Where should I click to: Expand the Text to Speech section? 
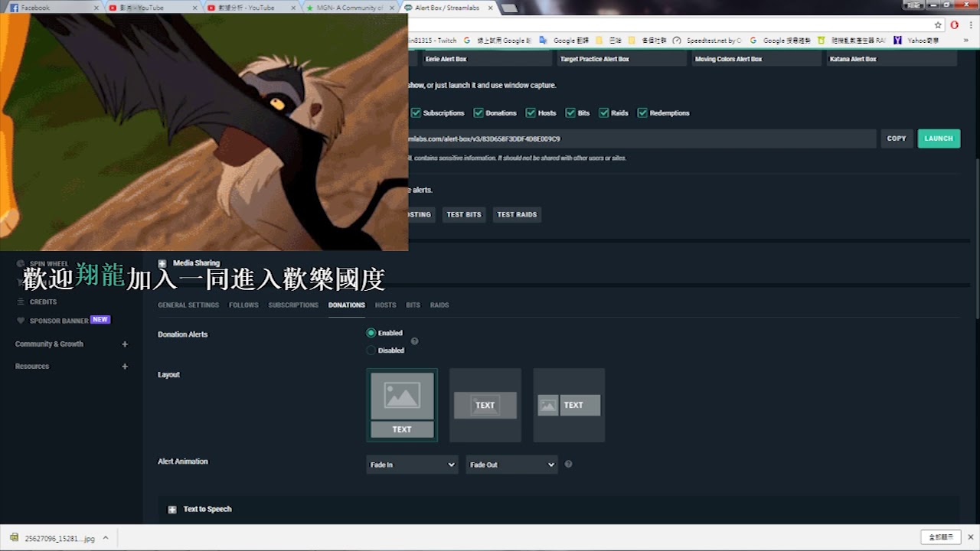[x=172, y=510]
